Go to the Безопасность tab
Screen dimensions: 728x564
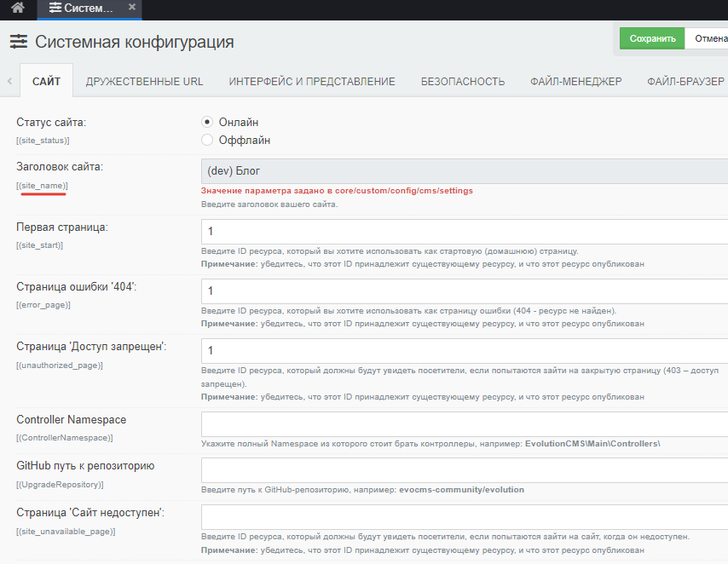tap(462, 82)
